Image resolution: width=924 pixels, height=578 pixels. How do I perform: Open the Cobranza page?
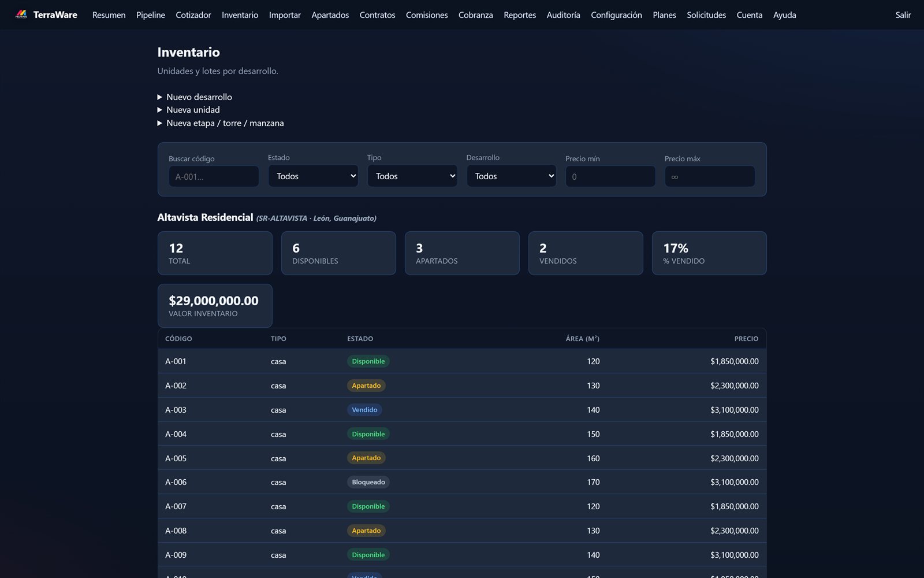coord(476,15)
